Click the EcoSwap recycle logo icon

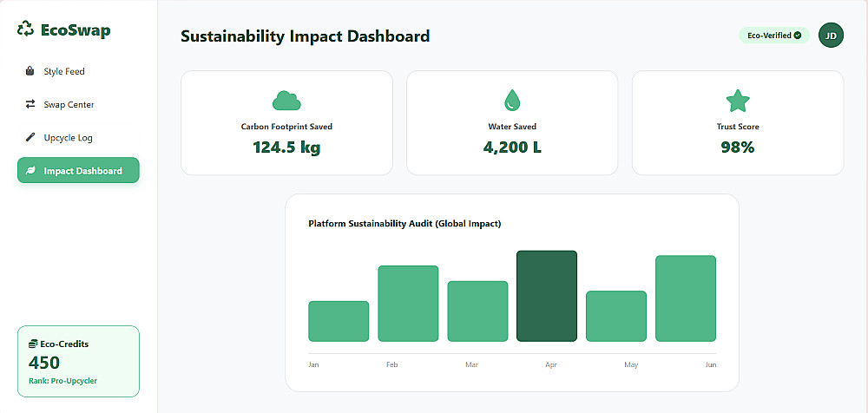point(25,29)
